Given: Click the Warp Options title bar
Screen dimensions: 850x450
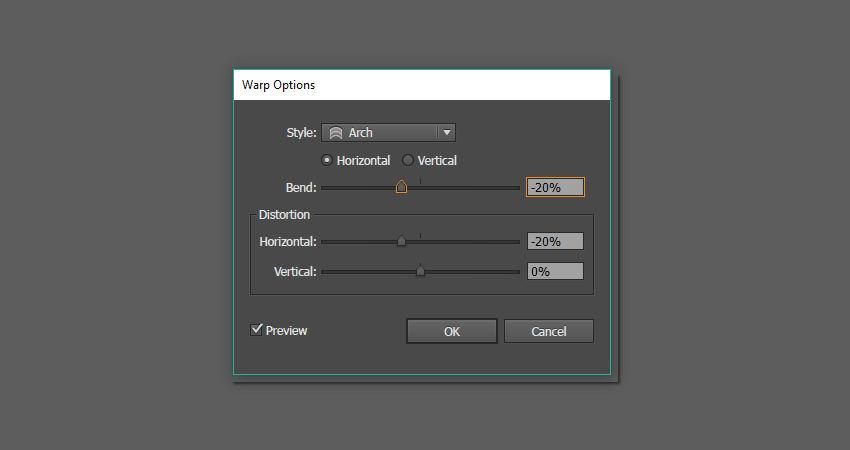Looking at the screenshot, I should coord(421,85).
